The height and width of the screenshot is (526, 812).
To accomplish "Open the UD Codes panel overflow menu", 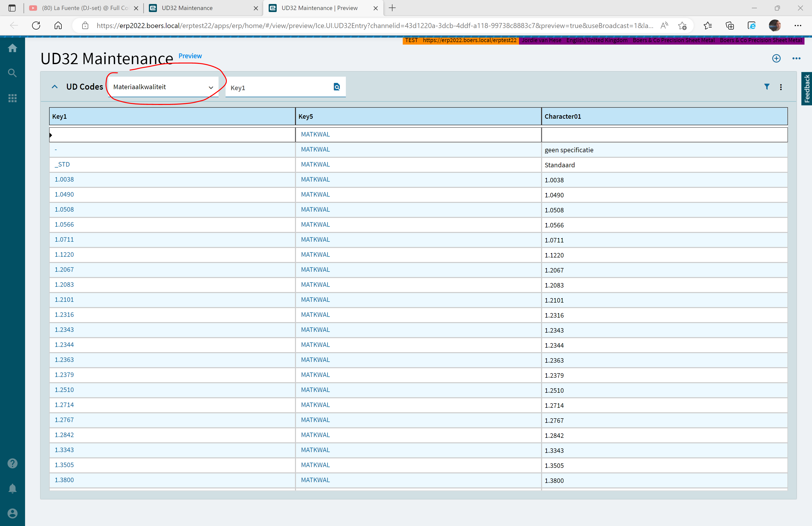I will (781, 87).
